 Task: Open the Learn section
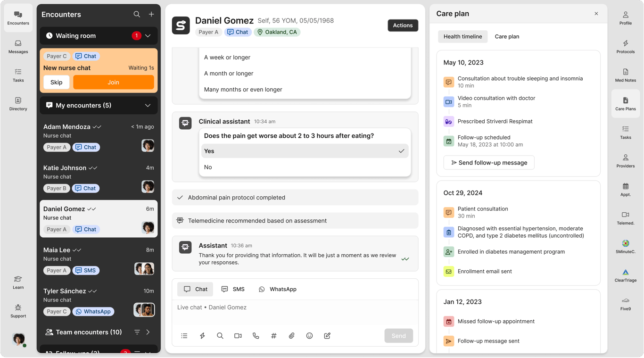pyautogui.click(x=18, y=283)
